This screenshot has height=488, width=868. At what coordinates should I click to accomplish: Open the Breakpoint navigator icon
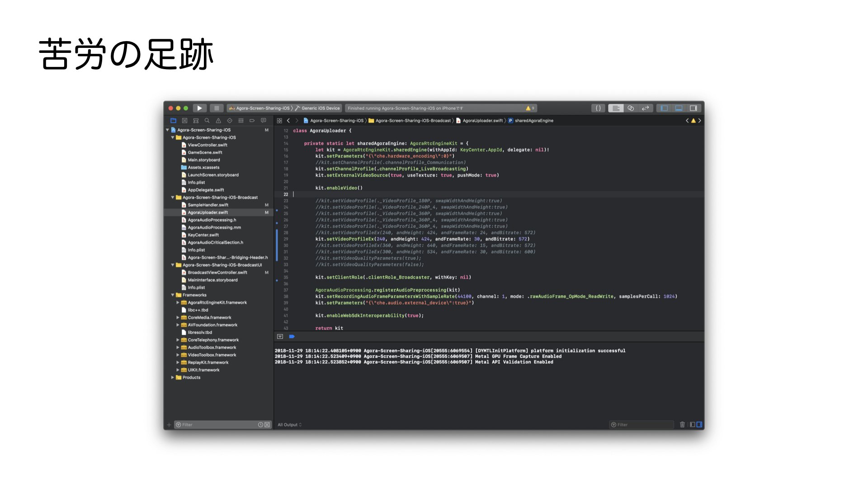[252, 121]
